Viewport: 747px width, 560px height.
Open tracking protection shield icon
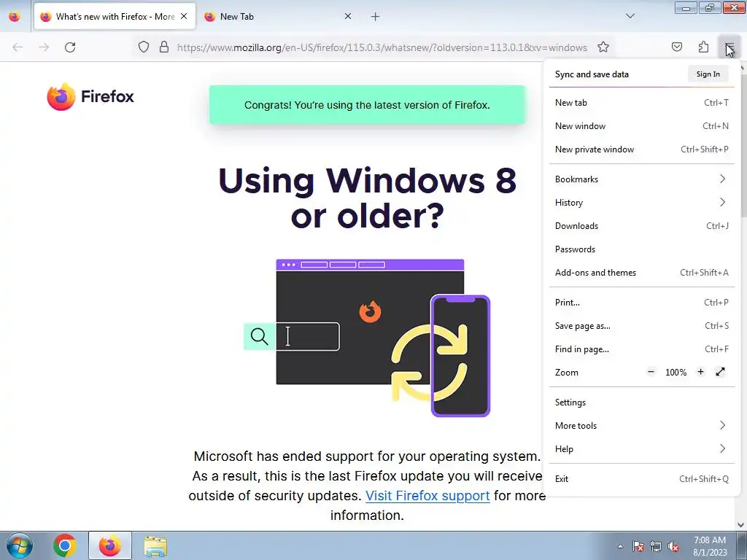[144, 47]
